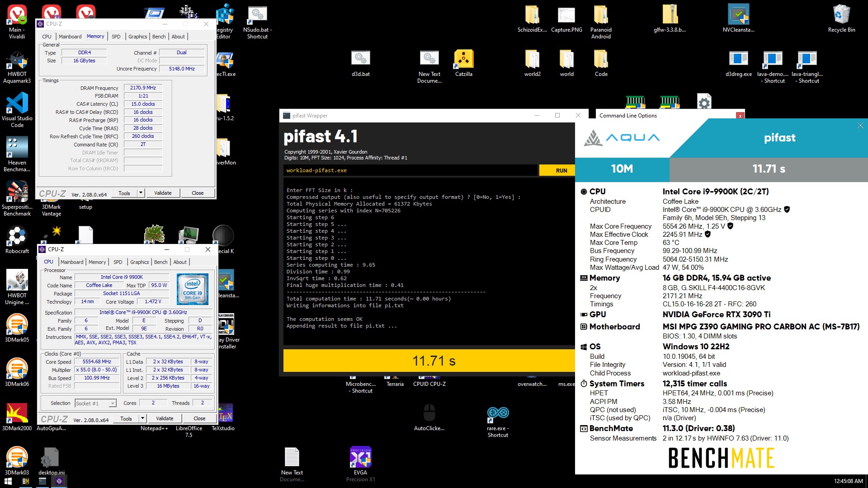Open Catzilla desktop icon
The image size is (868, 488).
point(464,63)
